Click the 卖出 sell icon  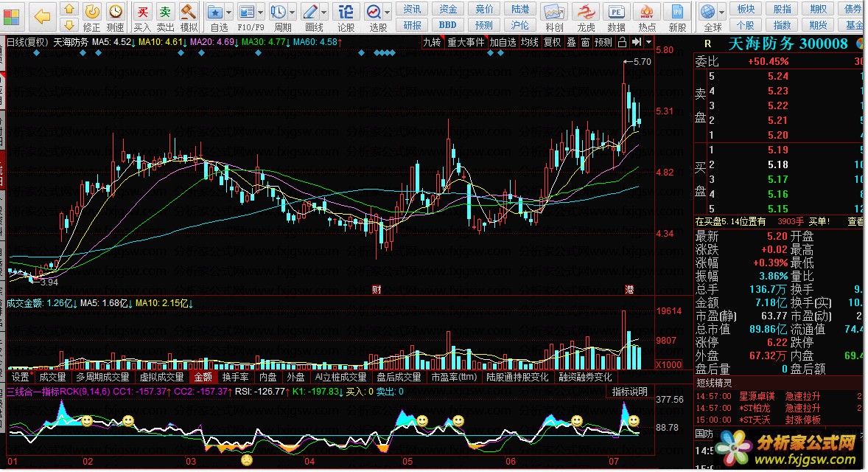(x=165, y=11)
